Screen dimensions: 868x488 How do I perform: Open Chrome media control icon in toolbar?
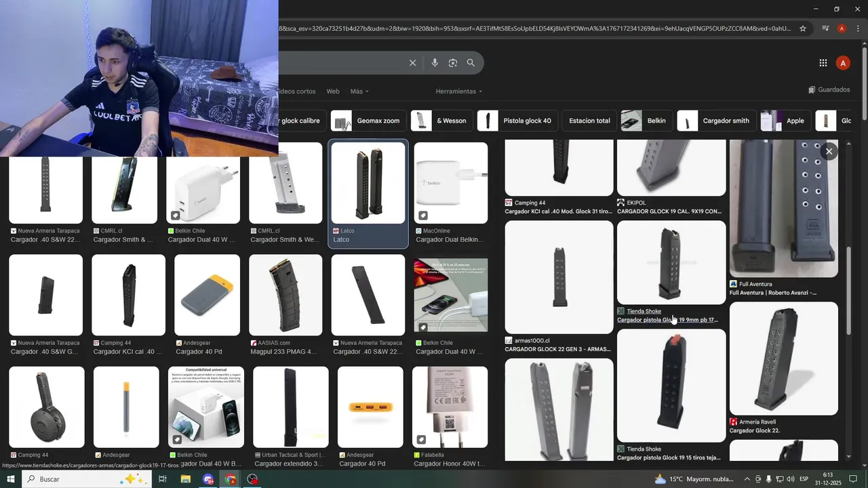tap(825, 28)
